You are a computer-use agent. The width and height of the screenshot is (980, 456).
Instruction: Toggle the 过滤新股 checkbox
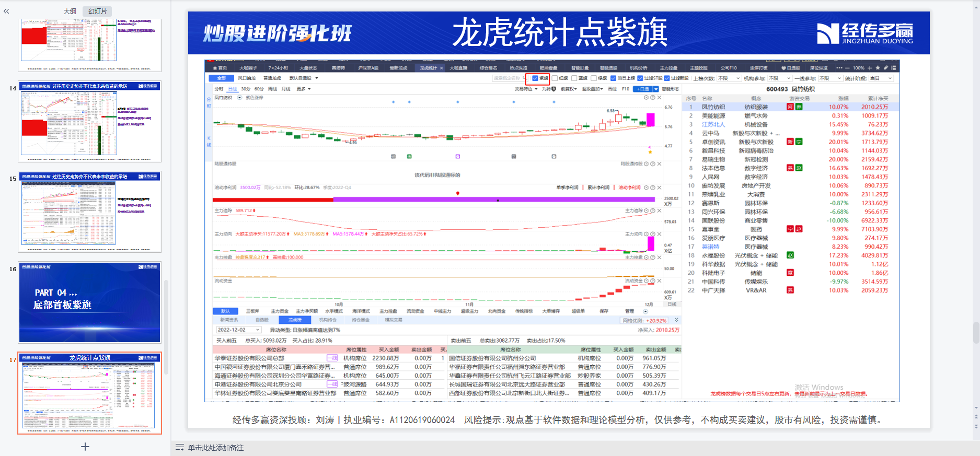pos(667,78)
